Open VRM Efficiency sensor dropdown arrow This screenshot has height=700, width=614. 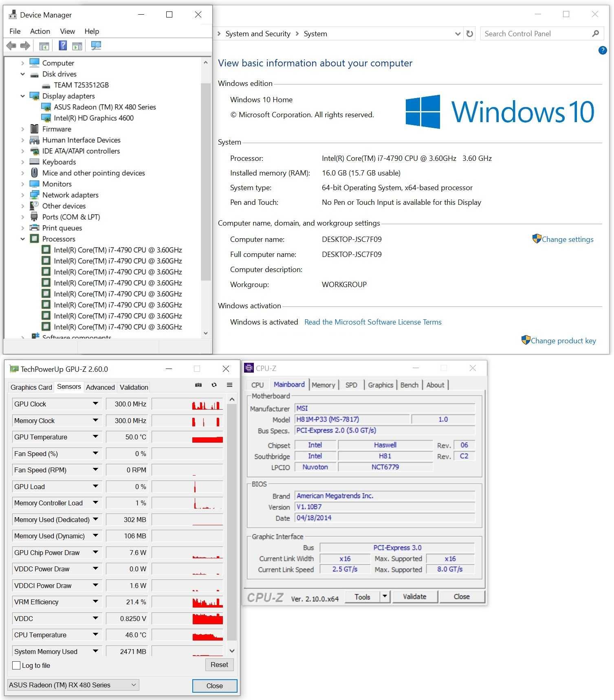96,601
